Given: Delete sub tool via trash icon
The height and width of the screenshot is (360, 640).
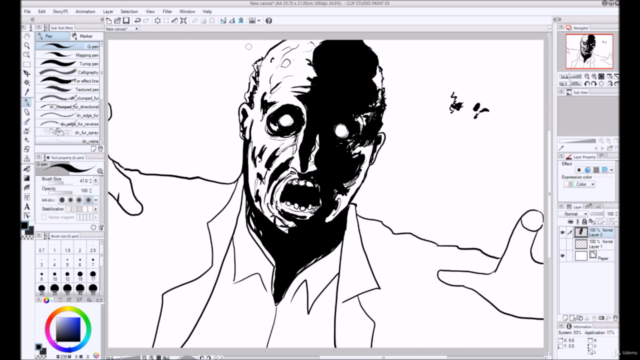Looking at the screenshot, I should (100, 149).
